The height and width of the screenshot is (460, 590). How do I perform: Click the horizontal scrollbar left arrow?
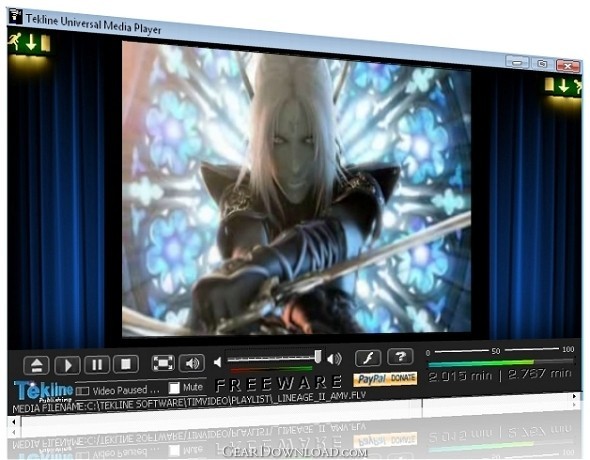pyautogui.click(x=14, y=422)
